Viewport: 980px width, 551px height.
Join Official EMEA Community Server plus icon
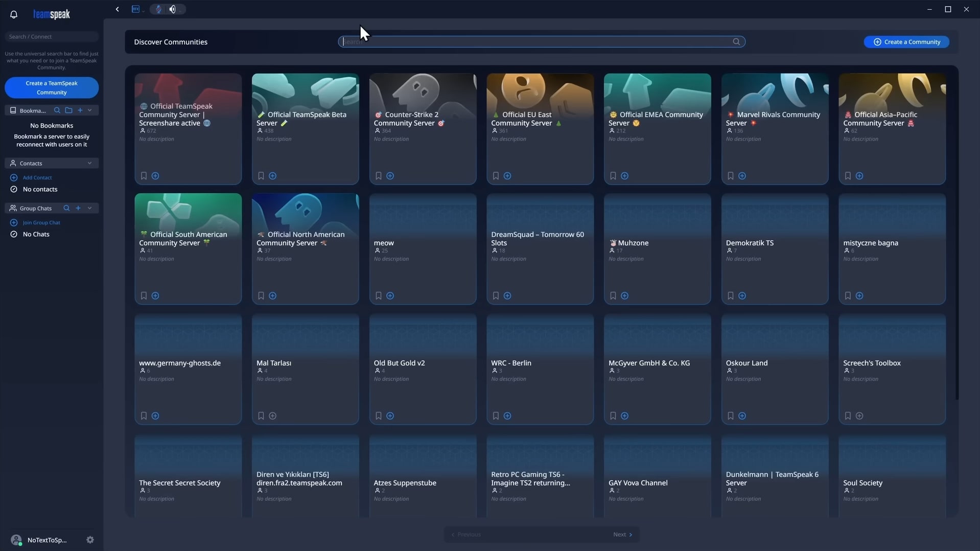(x=625, y=176)
